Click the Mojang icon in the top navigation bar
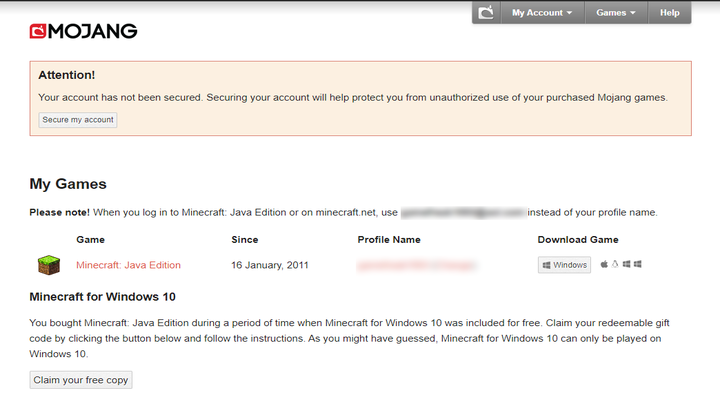 pos(487,13)
